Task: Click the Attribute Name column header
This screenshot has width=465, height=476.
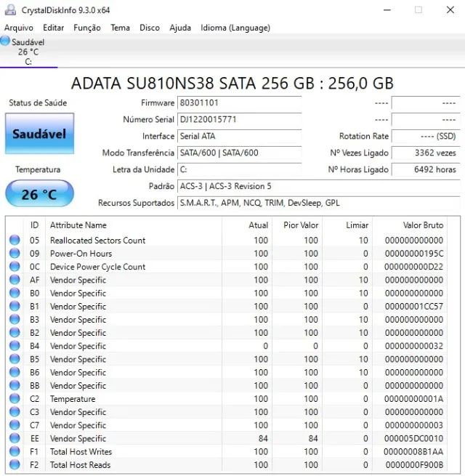Action: pyautogui.click(x=134, y=225)
